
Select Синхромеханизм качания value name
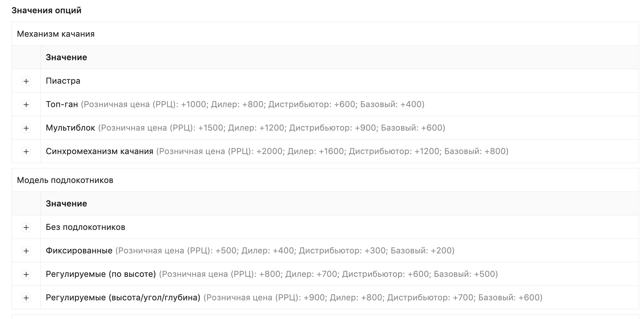pyautogui.click(x=100, y=151)
